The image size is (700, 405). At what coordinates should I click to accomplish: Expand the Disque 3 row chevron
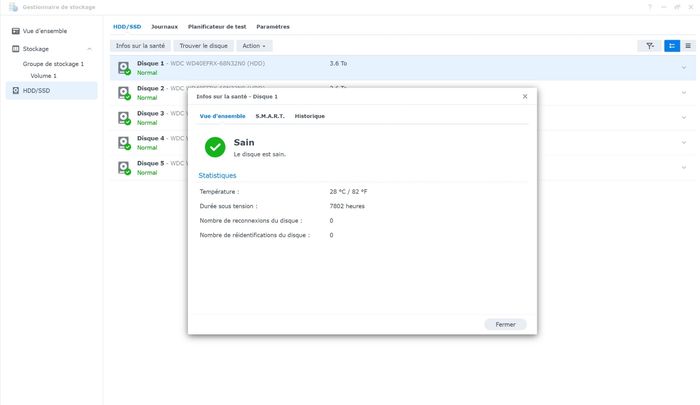coord(683,118)
